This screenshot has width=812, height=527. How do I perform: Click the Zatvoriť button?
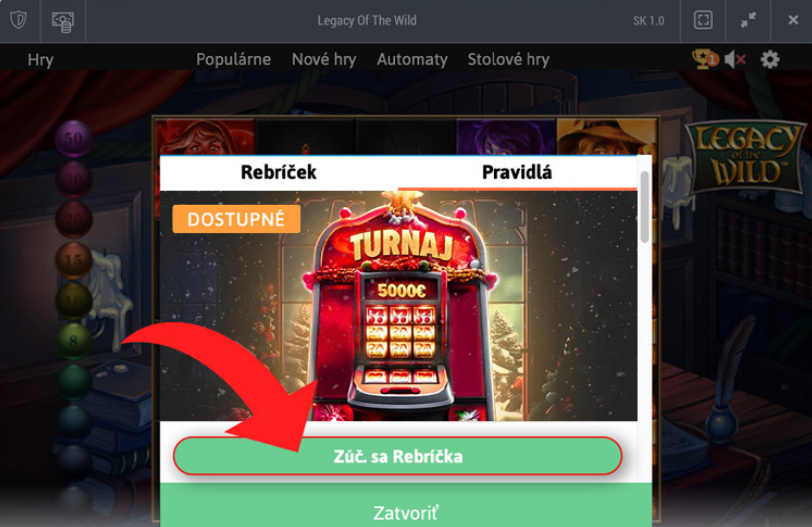point(405,513)
